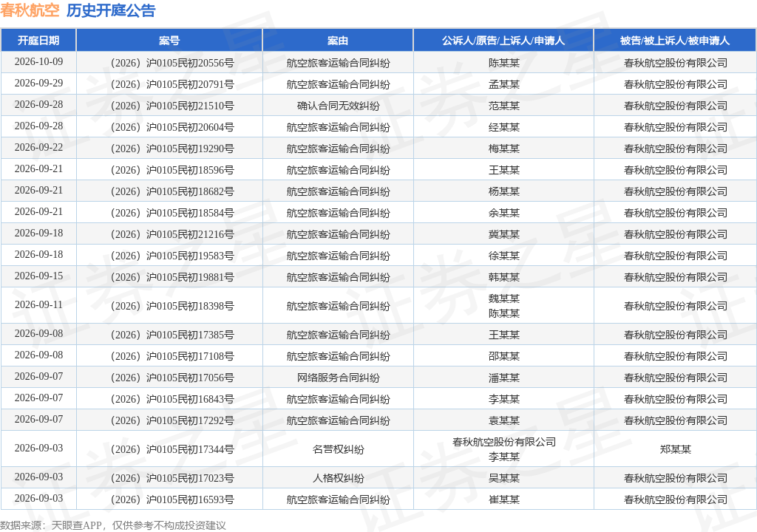Click the 名誉权纠纷 cause cell
The image size is (757, 532).
338,449
